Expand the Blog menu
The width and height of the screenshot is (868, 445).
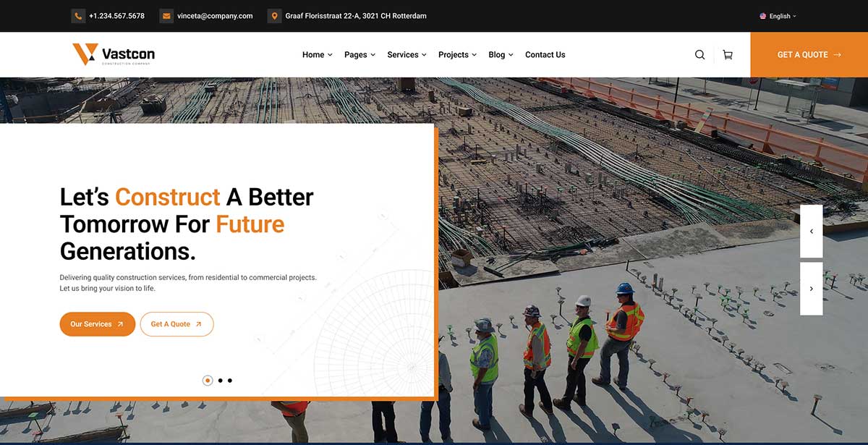pos(501,54)
